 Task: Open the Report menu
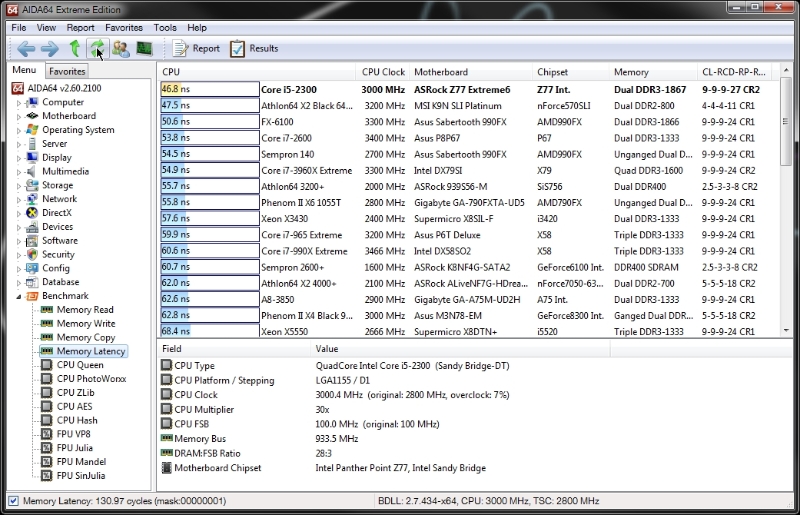pos(80,28)
